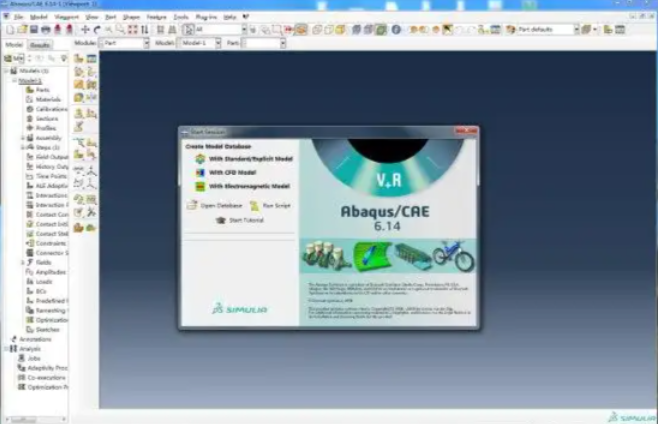The image size is (658, 424).
Task: Expand the Assembly tree node
Action: (x=22, y=138)
